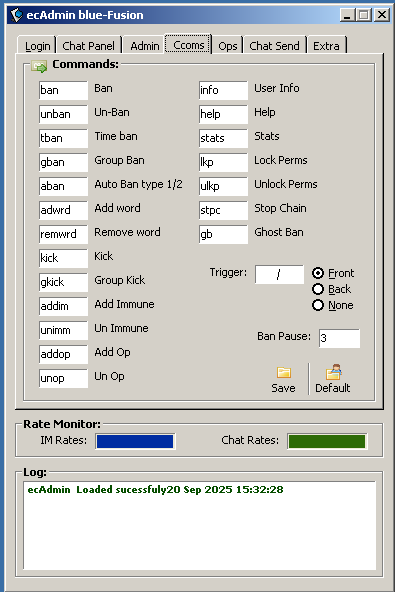The width and height of the screenshot is (395, 592).
Task: Click the Lock Perms command field
Action: coord(224,162)
